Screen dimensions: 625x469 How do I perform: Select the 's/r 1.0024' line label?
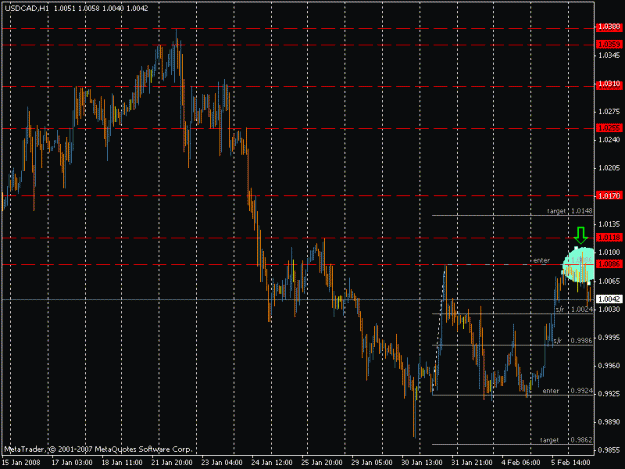click(574, 309)
